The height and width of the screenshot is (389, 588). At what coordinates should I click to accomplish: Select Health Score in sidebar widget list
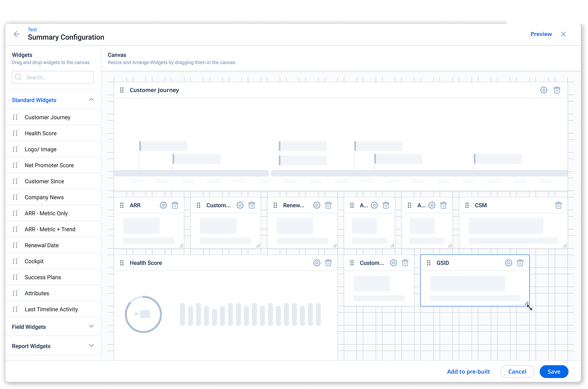click(53, 133)
